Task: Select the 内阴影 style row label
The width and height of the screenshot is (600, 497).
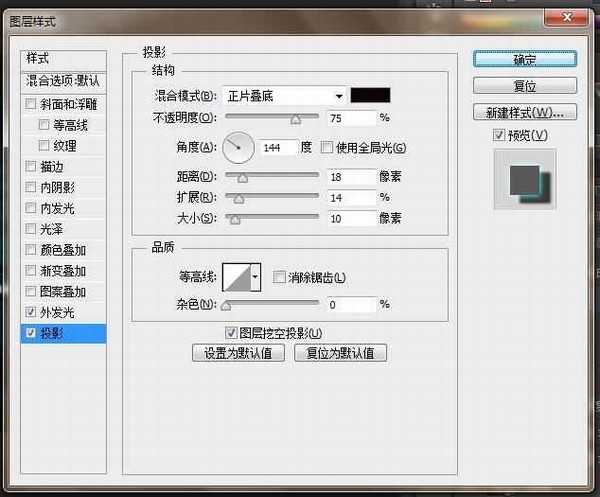Action: 57,187
